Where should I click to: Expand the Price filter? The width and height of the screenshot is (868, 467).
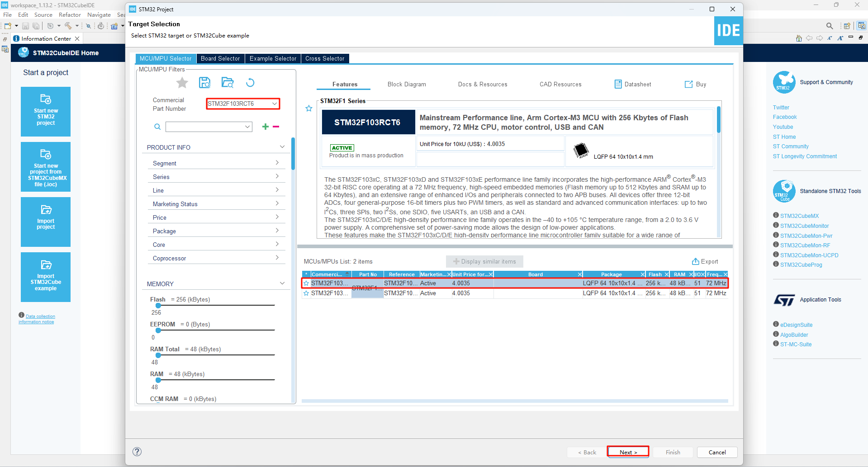coord(277,217)
